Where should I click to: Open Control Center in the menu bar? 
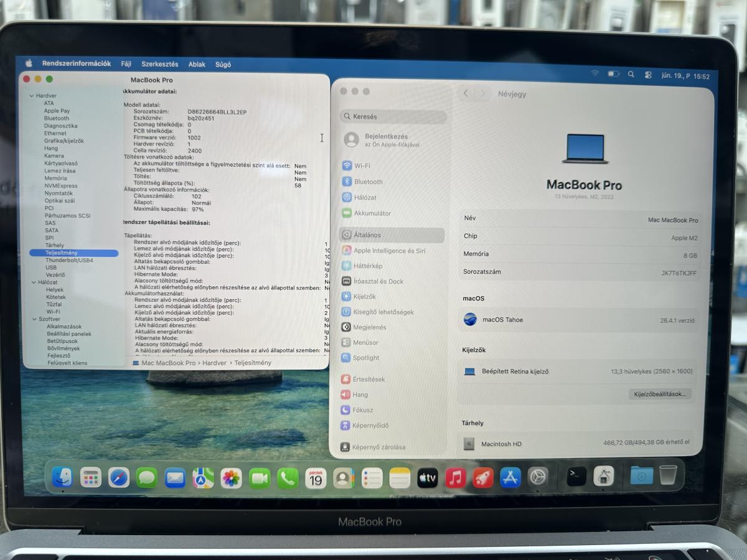click(x=648, y=75)
